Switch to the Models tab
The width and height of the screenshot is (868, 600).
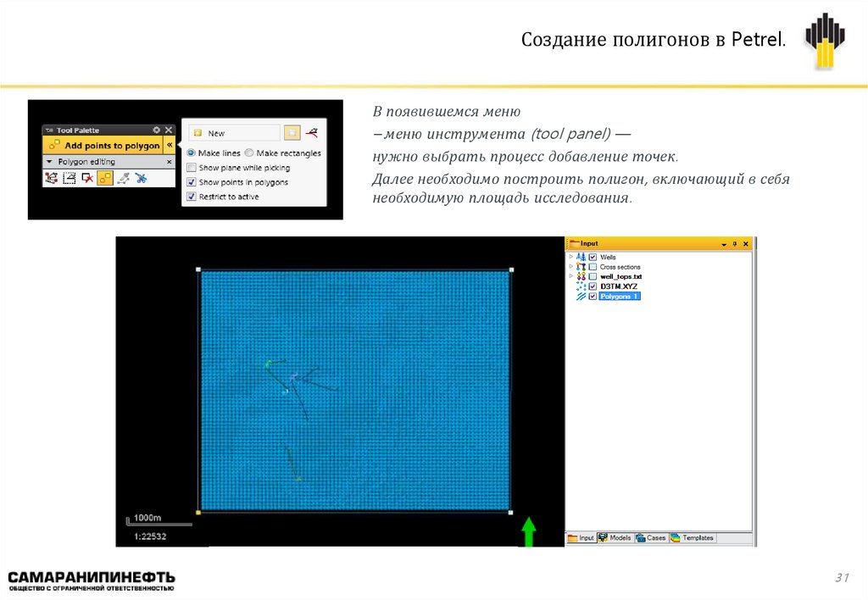(615, 537)
